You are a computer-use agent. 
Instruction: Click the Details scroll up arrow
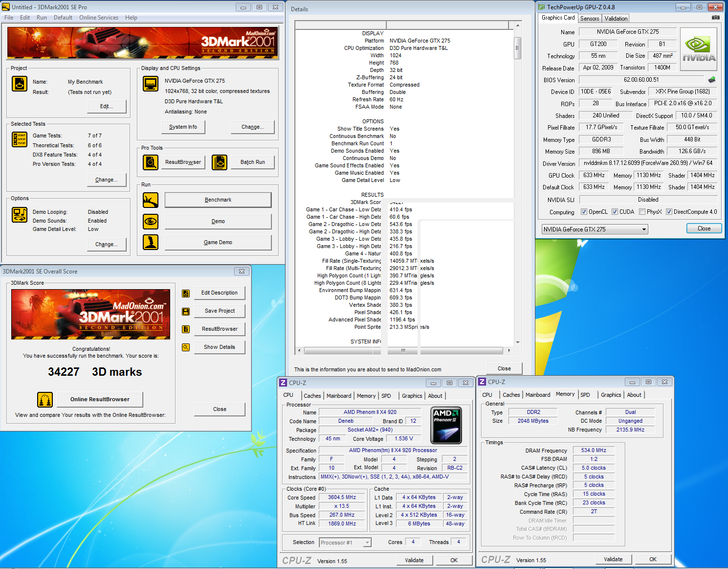[x=517, y=25]
